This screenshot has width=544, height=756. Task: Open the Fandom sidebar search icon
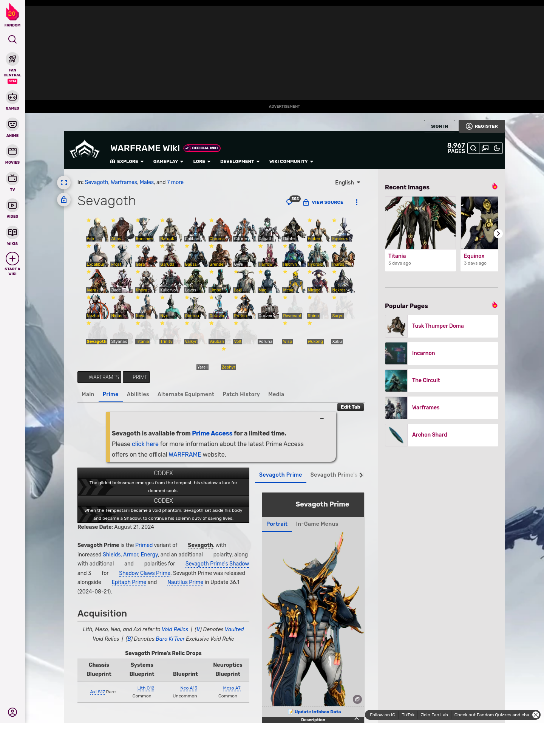[x=12, y=39]
